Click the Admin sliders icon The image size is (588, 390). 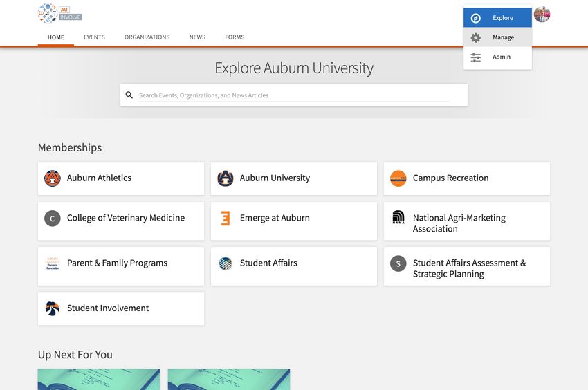coord(475,57)
